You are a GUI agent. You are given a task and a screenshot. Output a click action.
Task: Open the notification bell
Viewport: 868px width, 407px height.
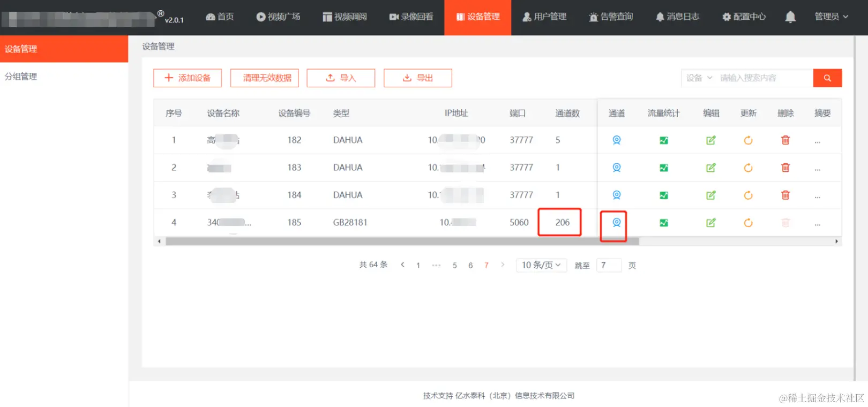coord(790,17)
